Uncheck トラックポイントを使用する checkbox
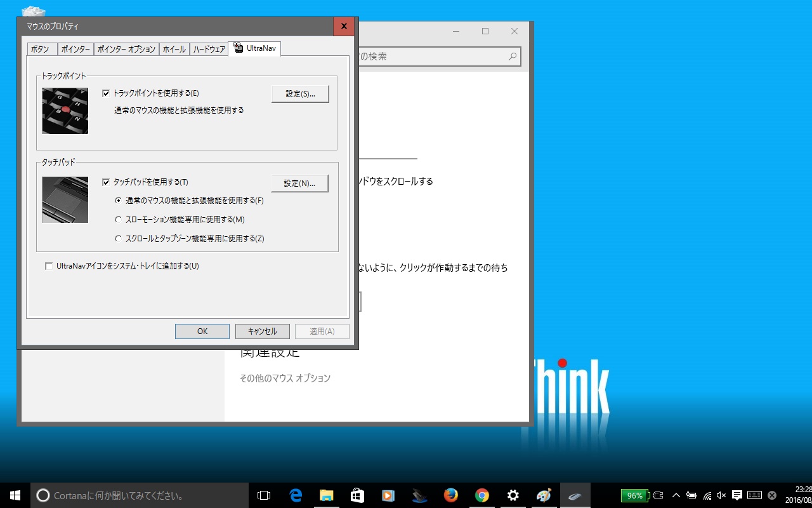812x508 pixels. click(x=107, y=92)
